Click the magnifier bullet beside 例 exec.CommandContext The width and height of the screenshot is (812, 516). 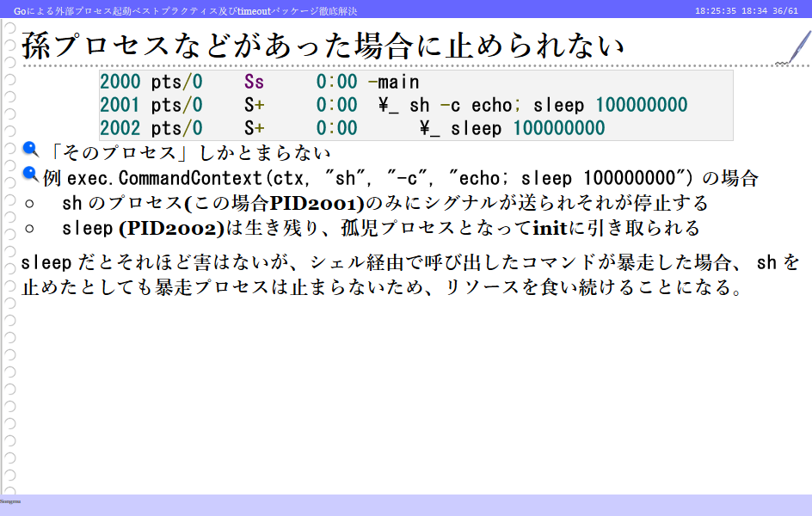click(x=31, y=175)
